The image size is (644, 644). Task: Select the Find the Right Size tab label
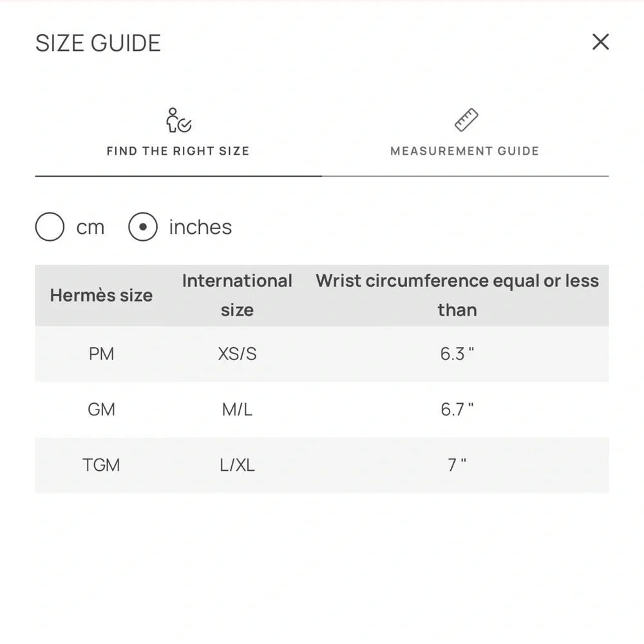click(x=178, y=151)
